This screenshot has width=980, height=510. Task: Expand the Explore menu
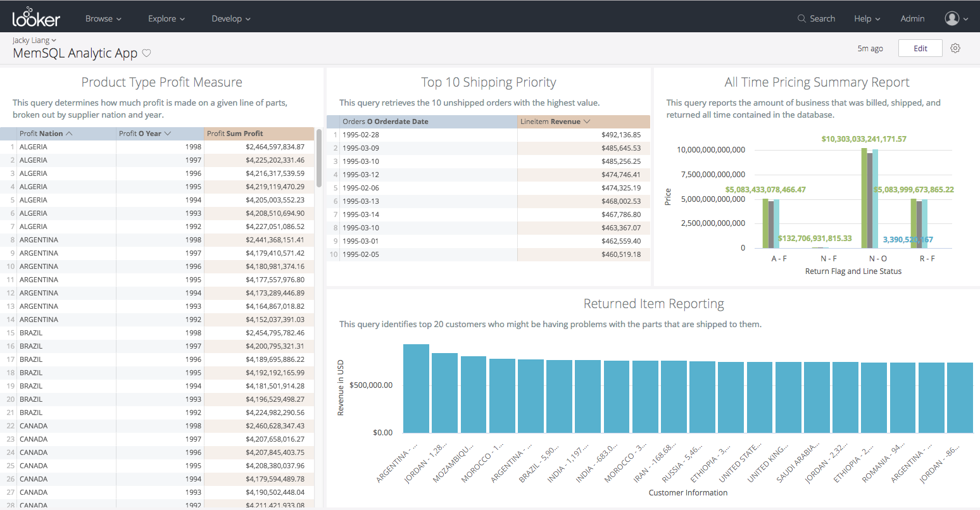tap(166, 18)
